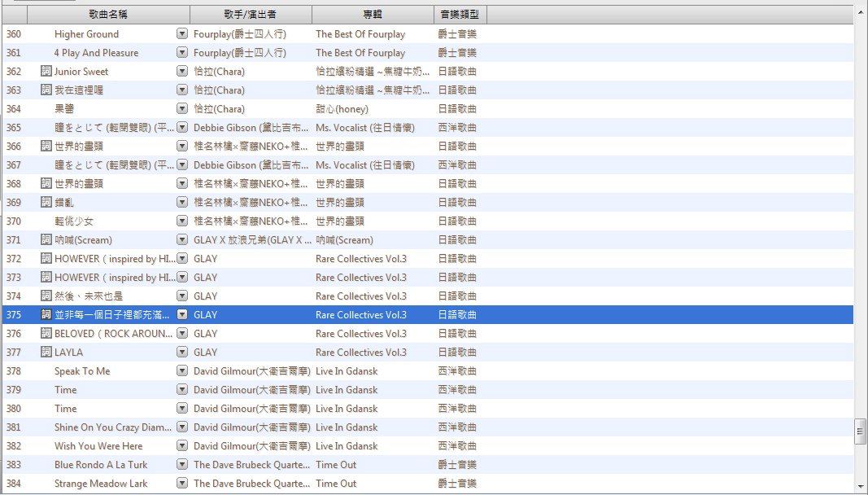The height and width of the screenshot is (495, 868).
Task: Click Time Out album in row 383
Action: 336,465
